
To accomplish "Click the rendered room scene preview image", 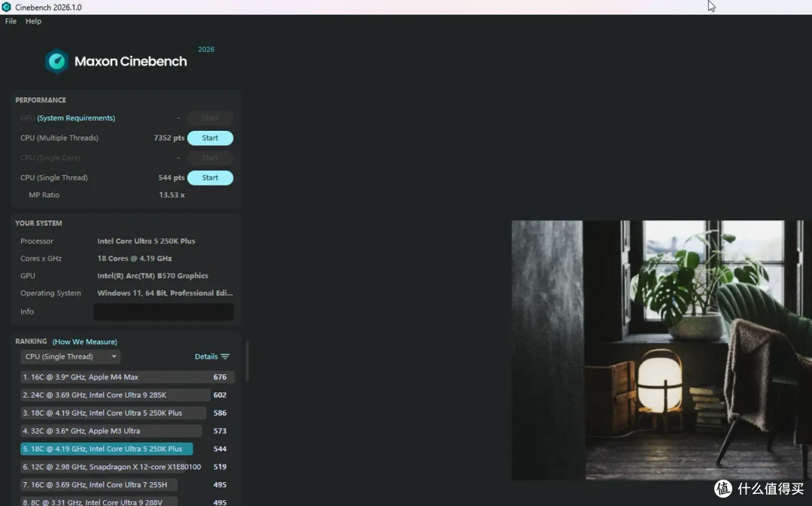I will [x=662, y=350].
